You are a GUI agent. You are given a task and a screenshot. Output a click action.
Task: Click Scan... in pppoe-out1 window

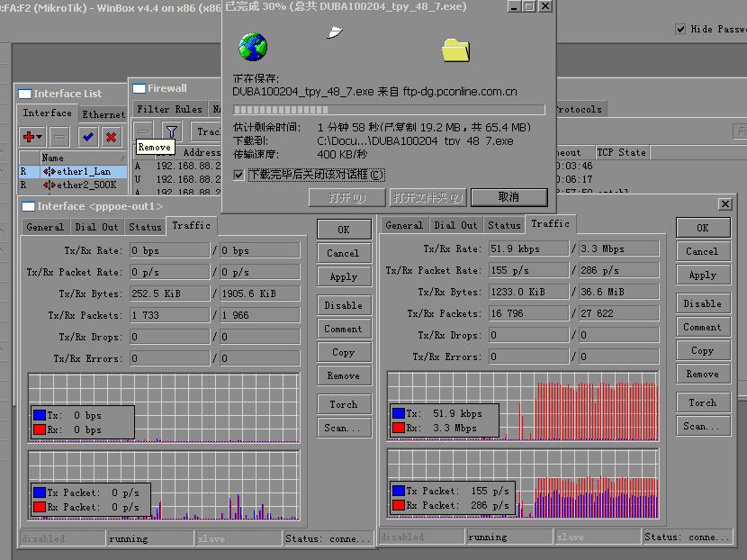(x=344, y=428)
